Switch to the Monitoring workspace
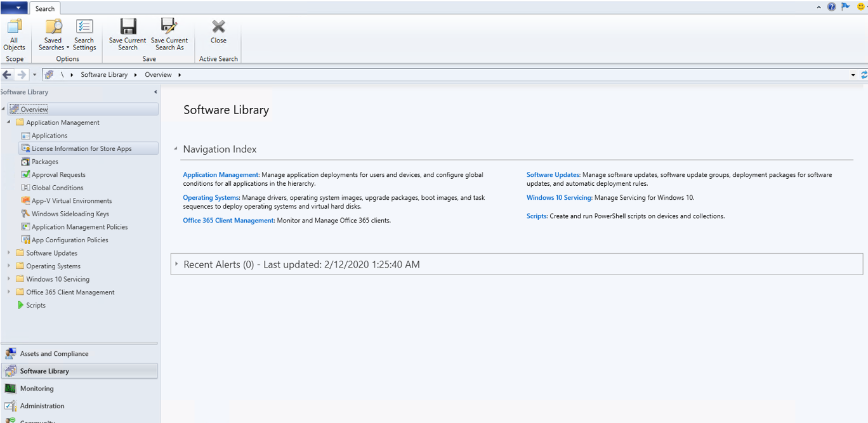Image resolution: width=868 pixels, height=423 pixels. pyautogui.click(x=37, y=389)
